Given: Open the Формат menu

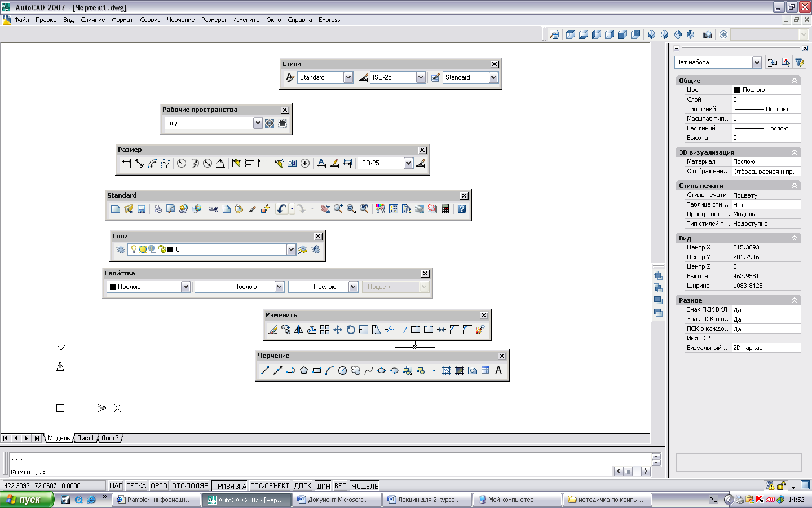Looking at the screenshot, I should 122,20.
